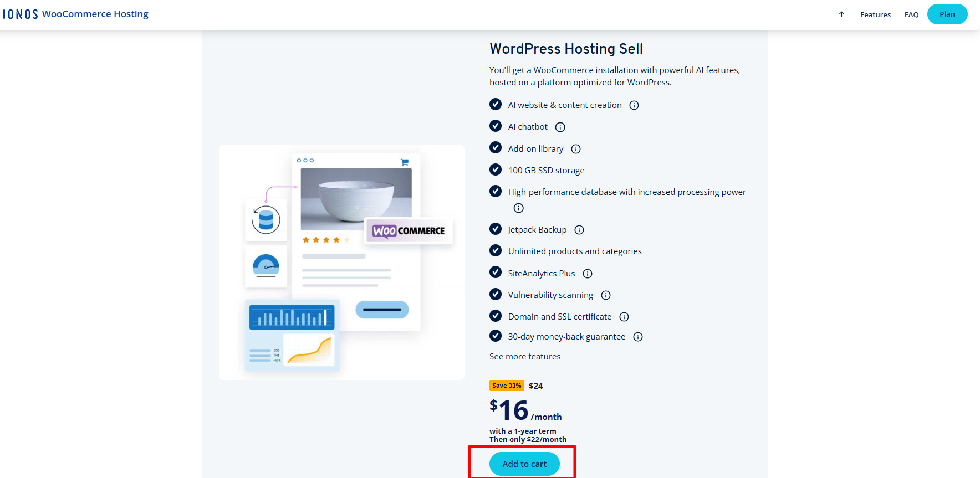Click 'Then only $22/month' text
Viewport: 980px width, 478px height.
click(x=528, y=440)
